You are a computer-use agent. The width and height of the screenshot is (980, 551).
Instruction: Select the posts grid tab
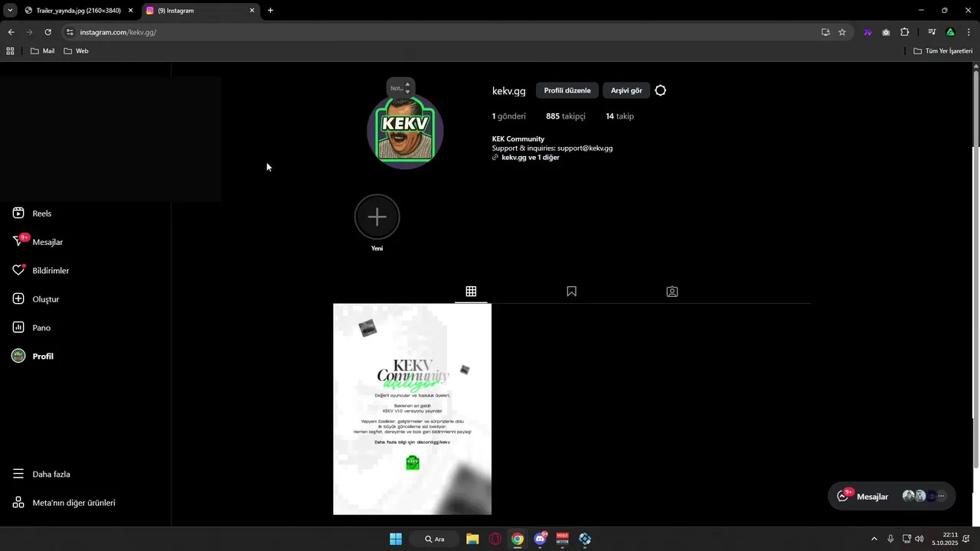click(471, 292)
